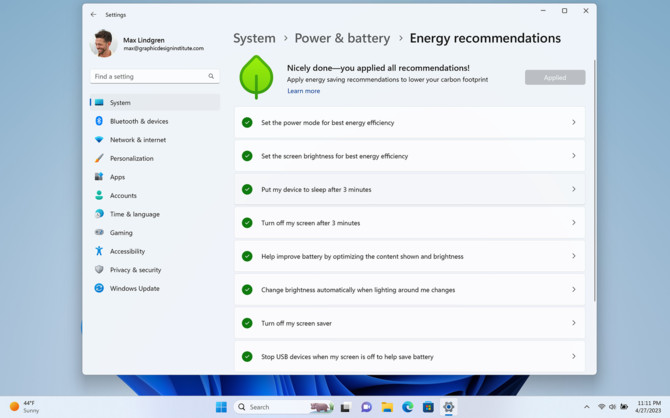Screen dimensions: 670x418
Task: Show hidden icons in the system tray
Action: 587,407
